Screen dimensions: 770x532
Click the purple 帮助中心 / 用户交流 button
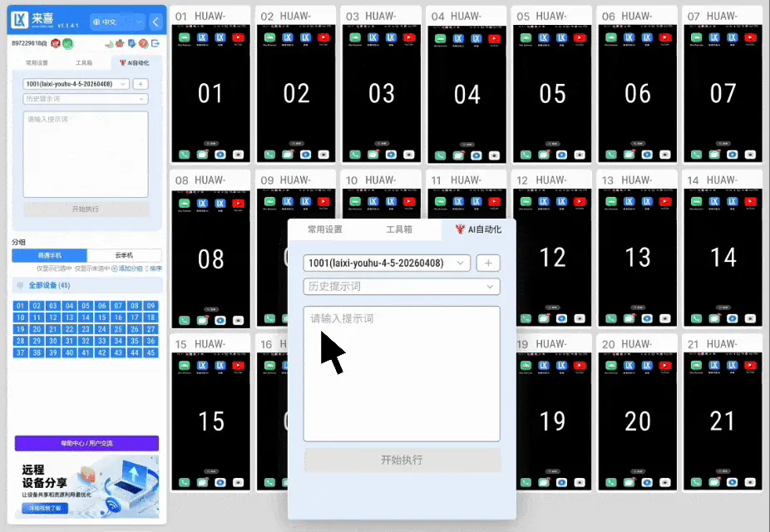click(x=86, y=443)
